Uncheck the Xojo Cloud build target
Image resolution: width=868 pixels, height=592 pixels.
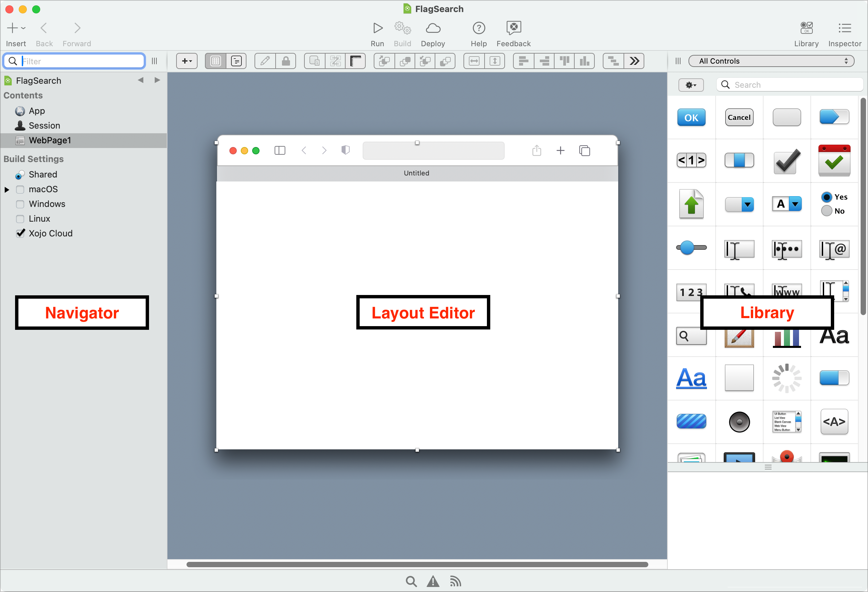[20, 233]
